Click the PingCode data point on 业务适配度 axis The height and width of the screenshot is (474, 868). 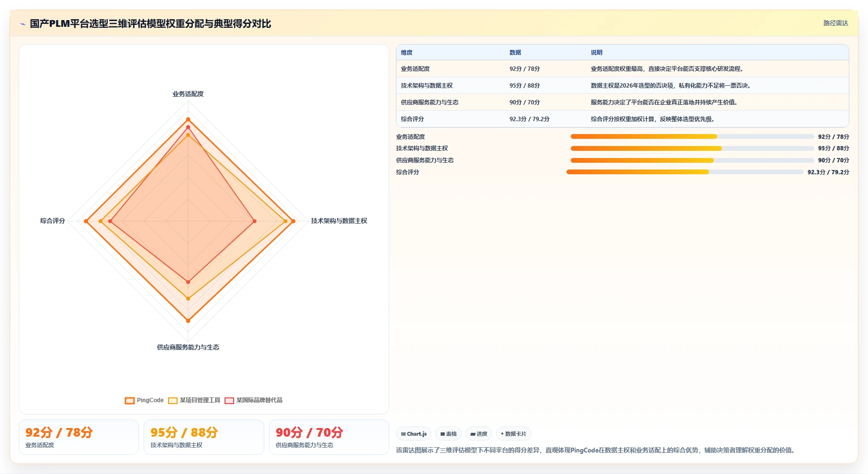click(x=188, y=119)
